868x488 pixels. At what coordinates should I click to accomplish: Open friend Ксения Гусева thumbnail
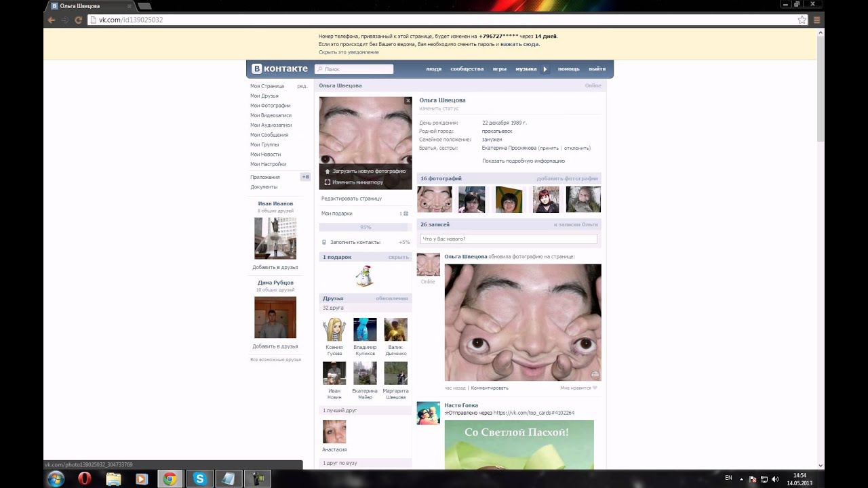tap(334, 329)
